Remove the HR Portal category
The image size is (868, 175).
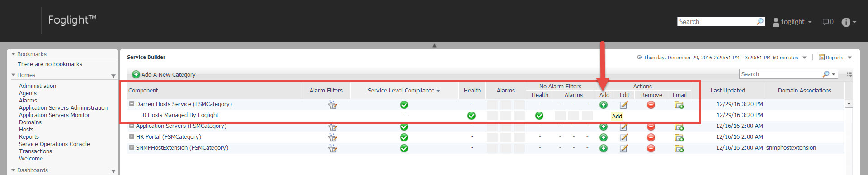coord(651,137)
